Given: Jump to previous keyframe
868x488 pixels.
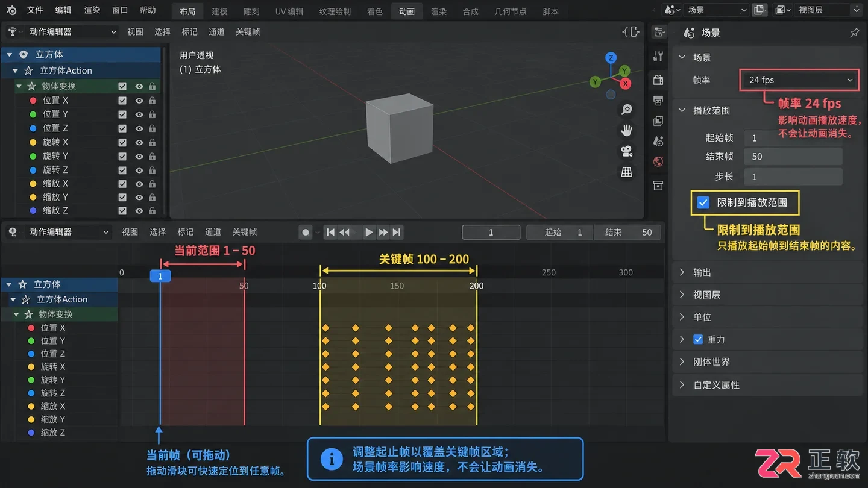Looking at the screenshot, I should click(x=344, y=232).
